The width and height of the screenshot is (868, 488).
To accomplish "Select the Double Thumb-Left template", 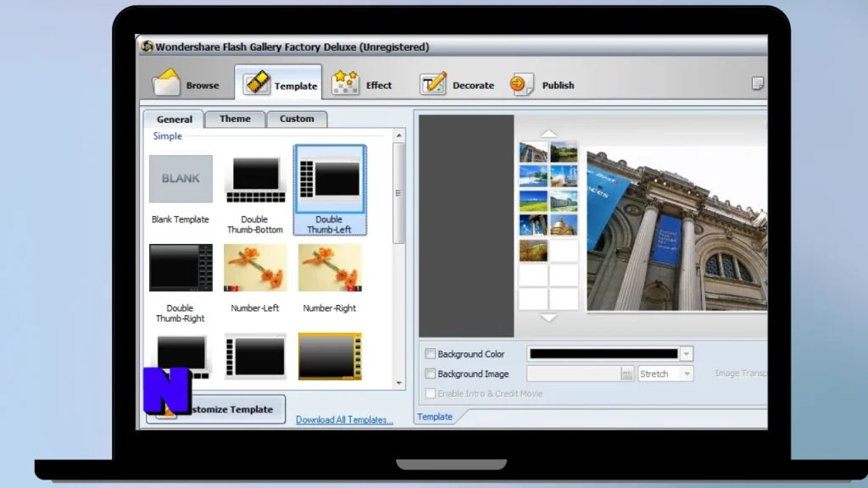I will (330, 191).
